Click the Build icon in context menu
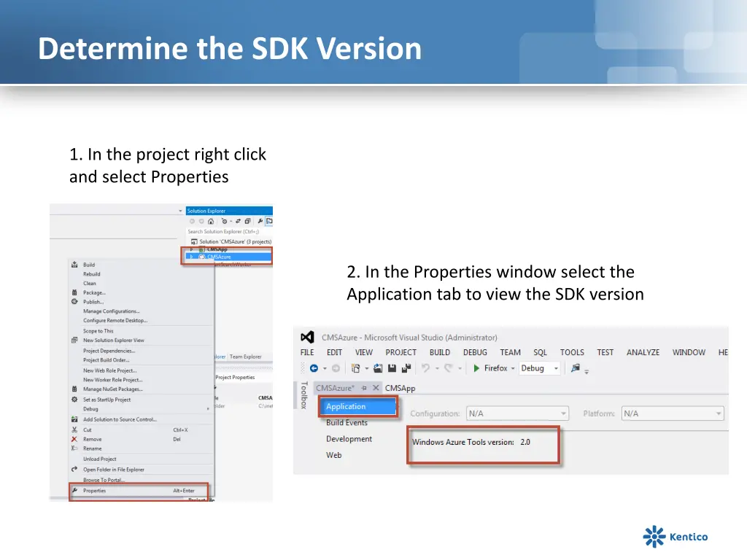747x560 pixels. pyautogui.click(x=74, y=265)
